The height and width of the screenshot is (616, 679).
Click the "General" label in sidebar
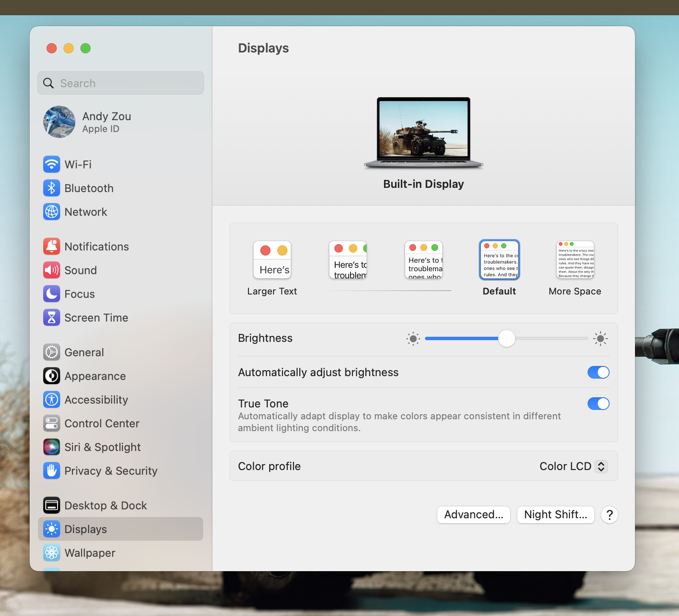[x=84, y=352]
